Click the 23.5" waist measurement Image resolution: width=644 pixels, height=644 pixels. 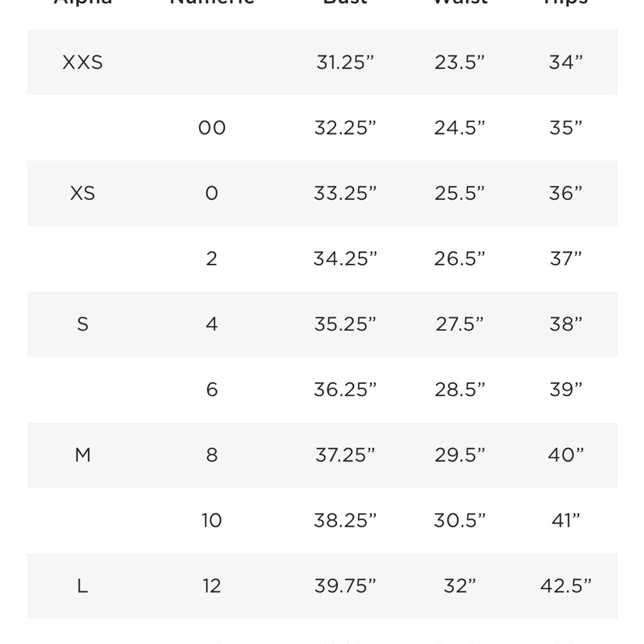click(x=460, y=62)
